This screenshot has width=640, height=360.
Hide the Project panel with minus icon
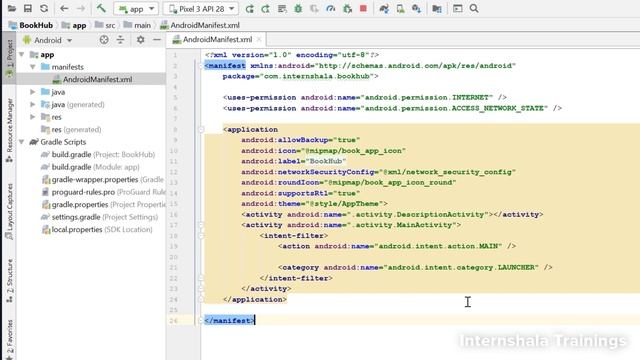click(x=157, y=40)
